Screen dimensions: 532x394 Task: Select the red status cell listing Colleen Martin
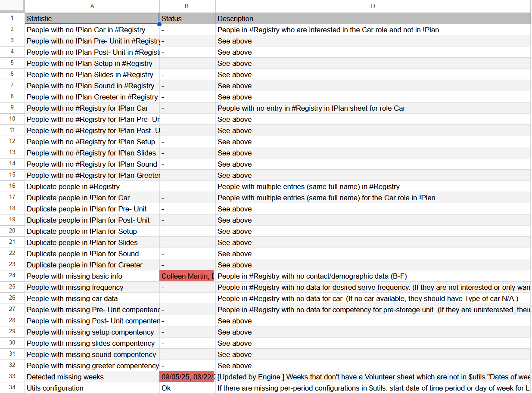pyautogui.click(x=187, y=276)
